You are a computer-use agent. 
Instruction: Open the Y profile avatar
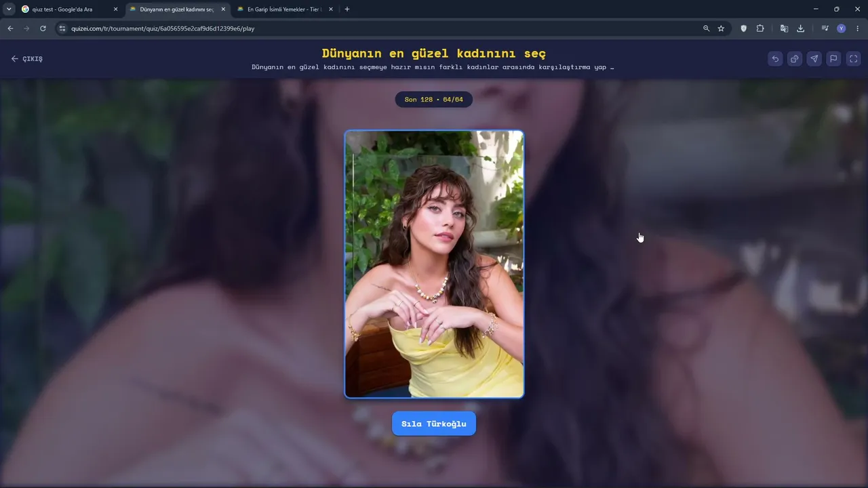point(842,28)
